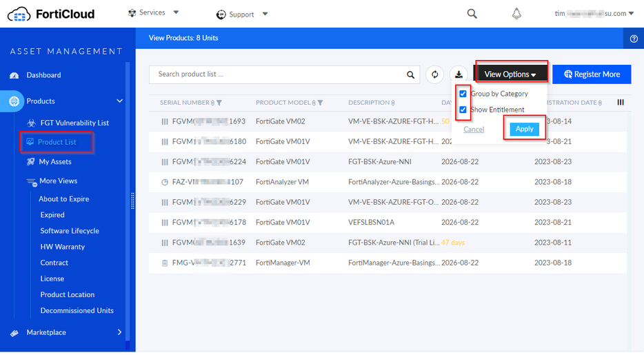The width and height of the screenshot is (644, 355).
Task: Click the product list search magnifier
Action: pos(410,74)
